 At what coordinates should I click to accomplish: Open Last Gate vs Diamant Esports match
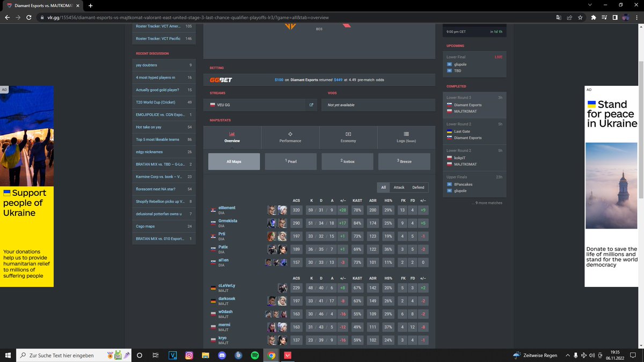pos(474,131)
